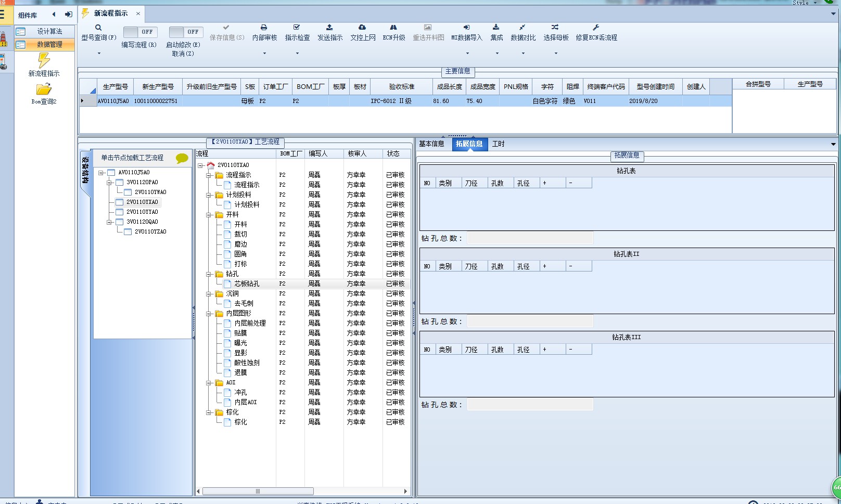Click the 内部审核 printer icon
Image resolution: width=841 pixels, height=504 pixels.
(264, 27)
